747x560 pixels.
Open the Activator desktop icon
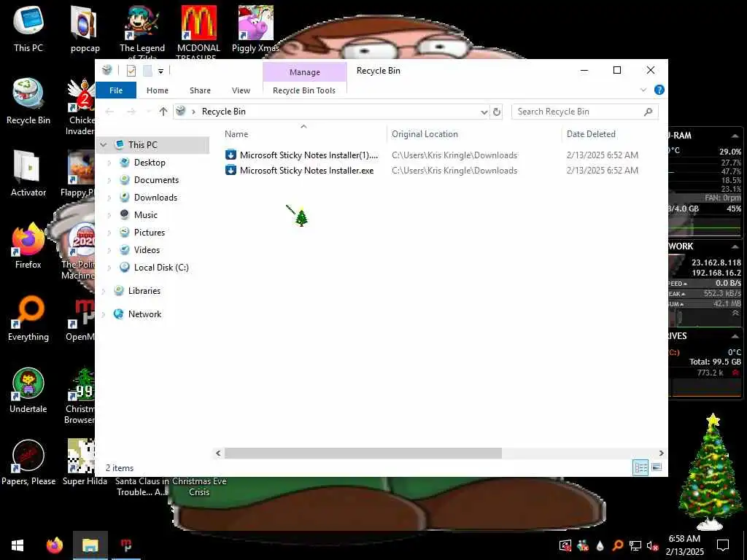(28, 174)
